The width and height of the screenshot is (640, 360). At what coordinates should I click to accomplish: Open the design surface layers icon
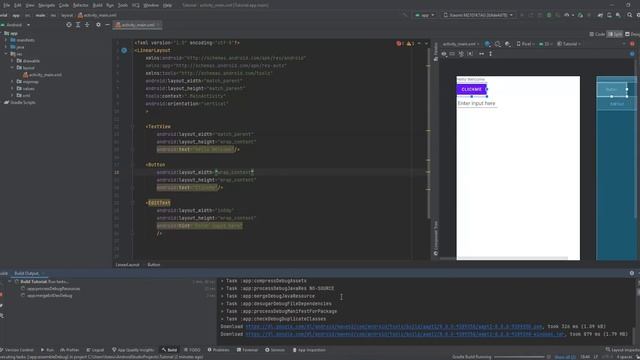[488, 44]
